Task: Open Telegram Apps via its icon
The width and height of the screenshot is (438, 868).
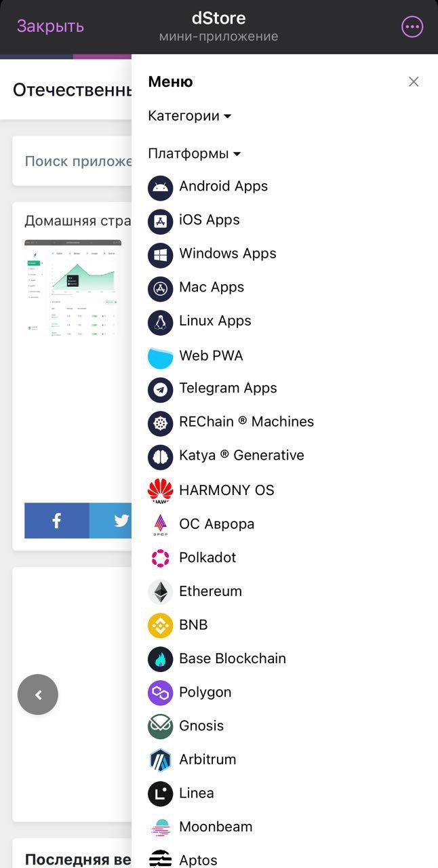Action: coord(160,389)
